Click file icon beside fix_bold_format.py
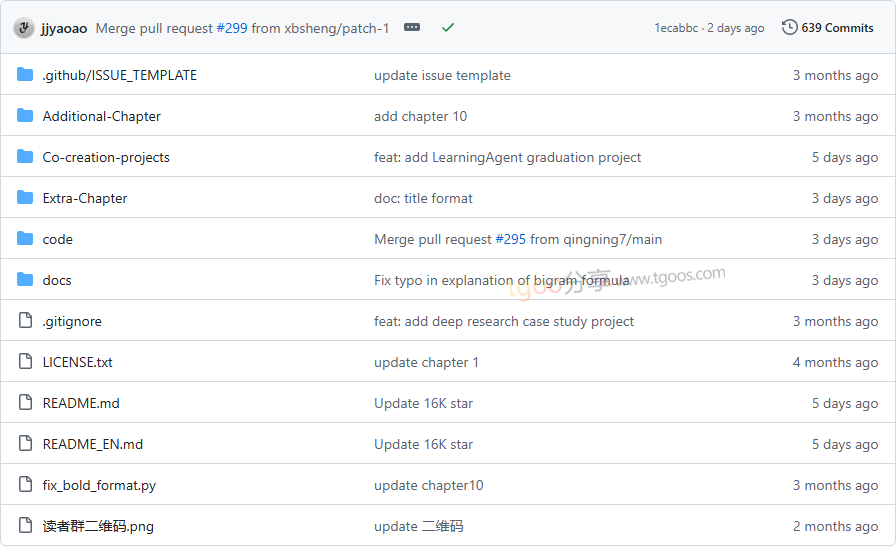 pos(25,485)
